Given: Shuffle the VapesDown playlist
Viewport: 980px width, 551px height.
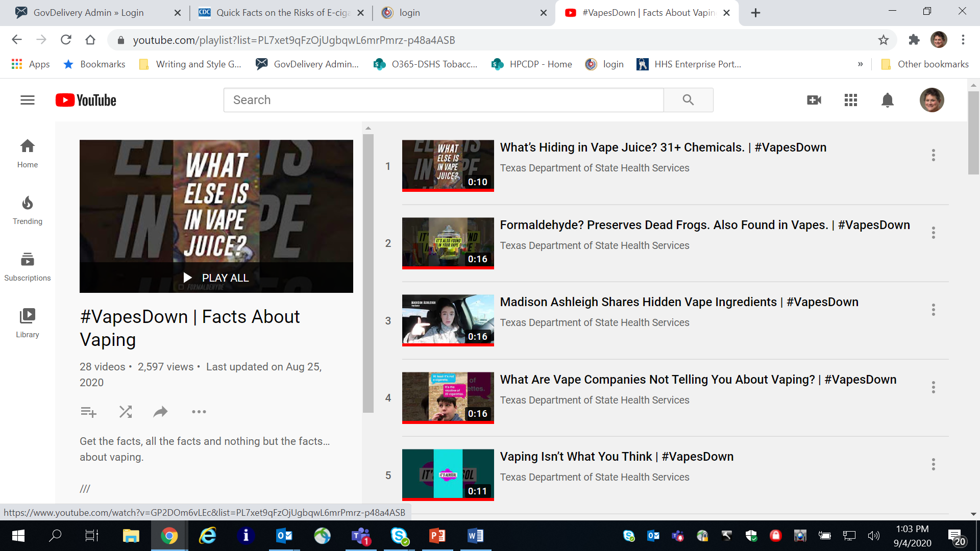Looking at the screenshot, I should tap(125, 412).
